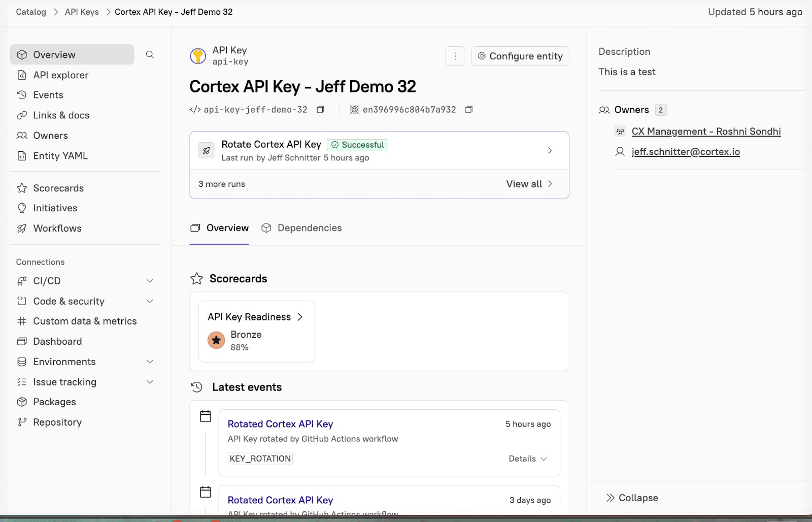Expand the Issue tracking section
Screen dimensions: 812x522
point(150,382)
